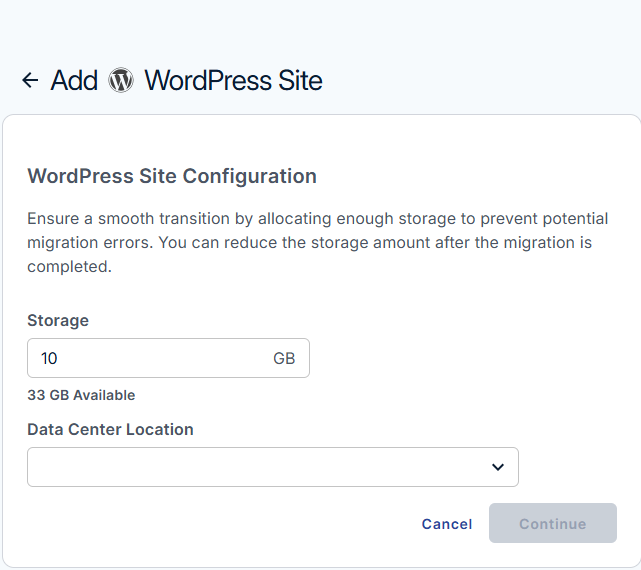This screenshot has height=570, width=641.
Task: Click the WordPress logo in the page title
Action: (121, 80)
